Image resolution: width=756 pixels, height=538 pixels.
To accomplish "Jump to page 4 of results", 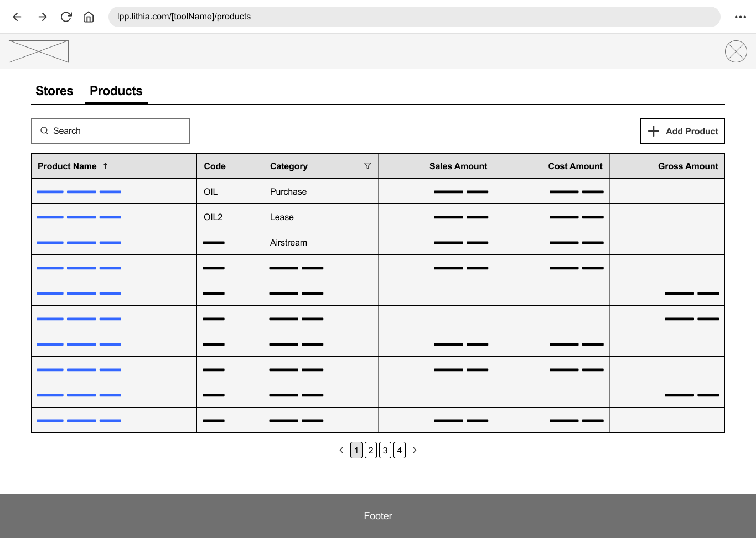I will 400,450.
